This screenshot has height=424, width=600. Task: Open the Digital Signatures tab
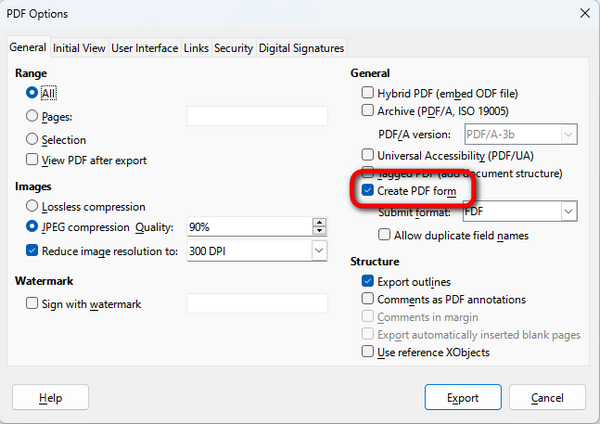pyautogui.click(x=301, y=48)
